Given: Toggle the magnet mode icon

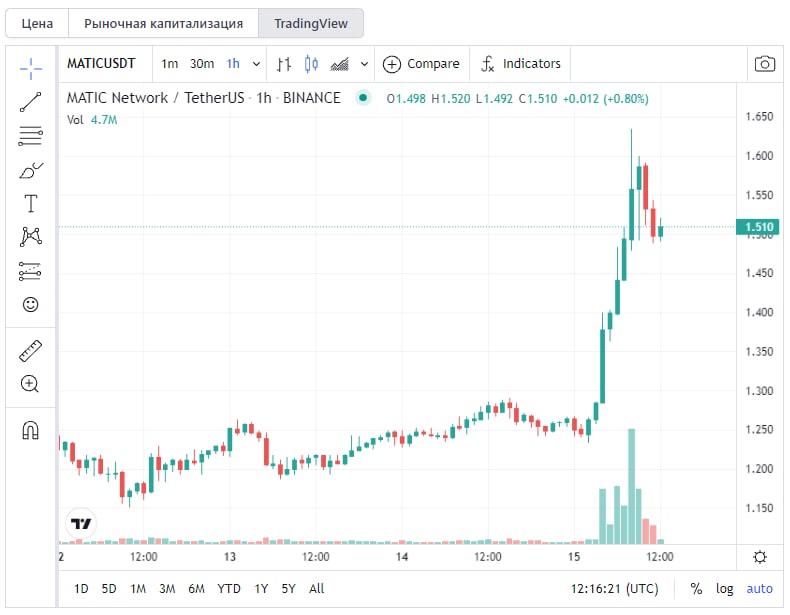Looking at the screenshot, I should coord(31,430).
